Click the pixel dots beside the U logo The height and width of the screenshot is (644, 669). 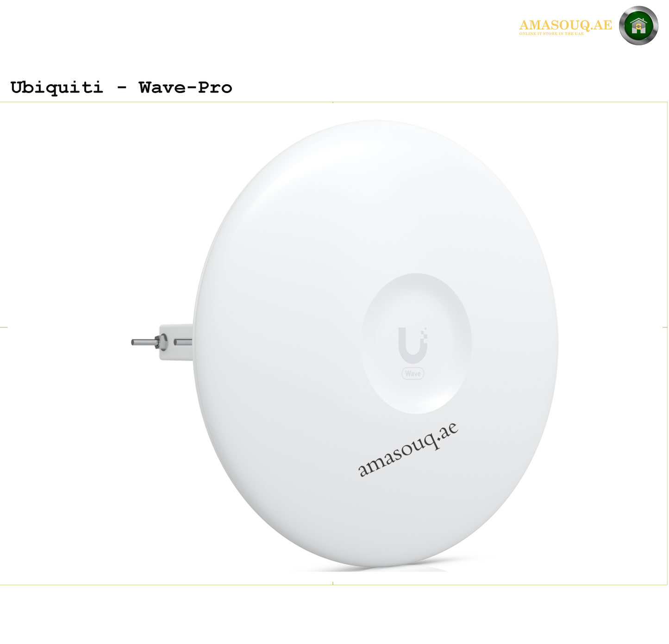[424, 334]
